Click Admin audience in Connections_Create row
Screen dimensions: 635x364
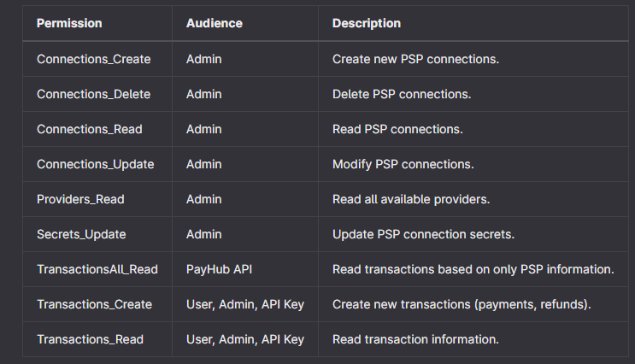pos(203,59)
